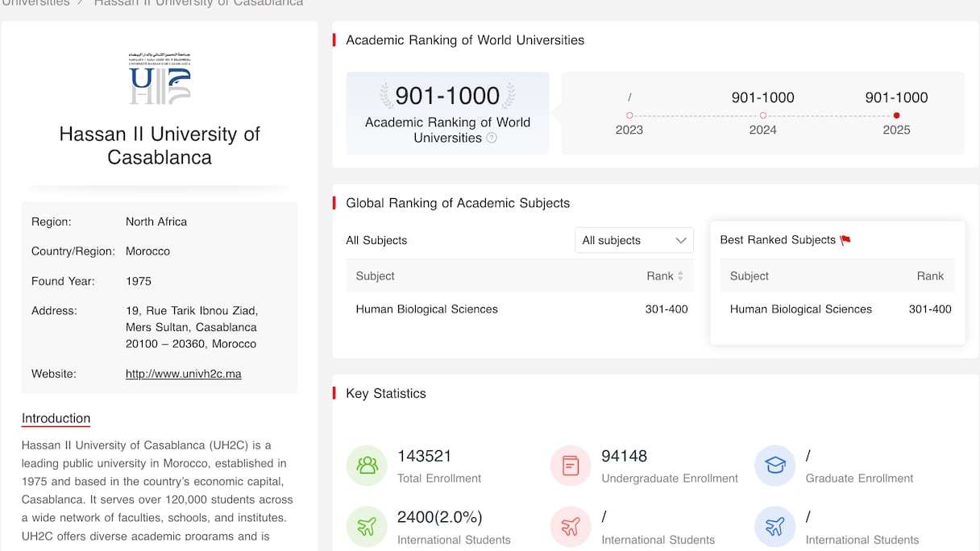Select the 2025 ranking timeline point
Screen dimensions: 980x551
pos(896,115)
